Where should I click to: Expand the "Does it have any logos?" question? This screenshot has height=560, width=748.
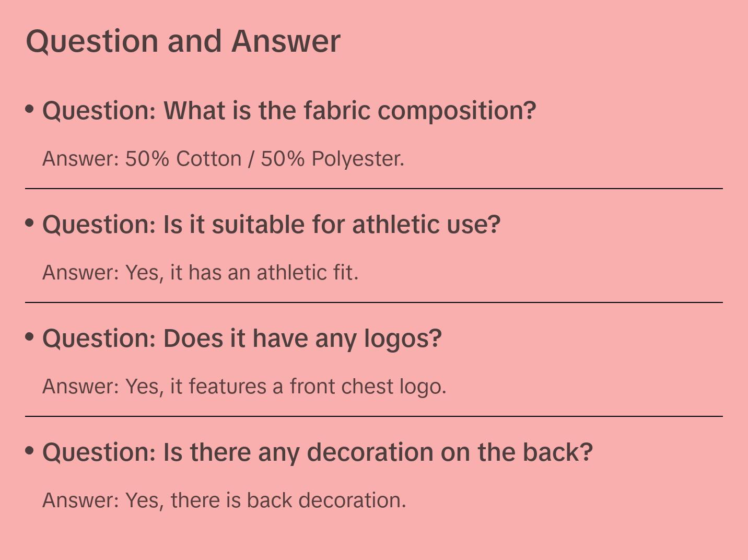pyautogui.click(x=242, y=339)
